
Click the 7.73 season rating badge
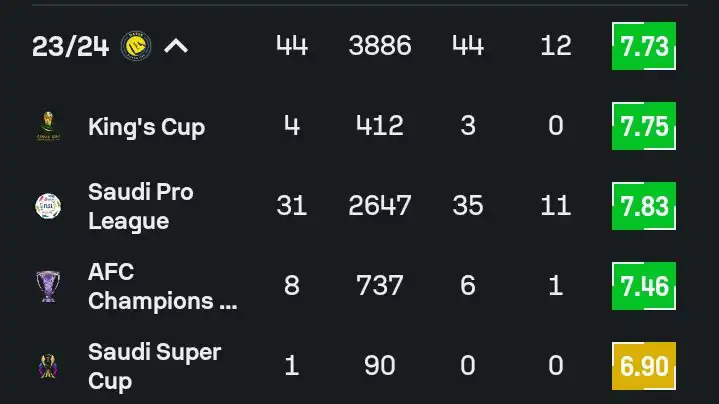[643, 46]
